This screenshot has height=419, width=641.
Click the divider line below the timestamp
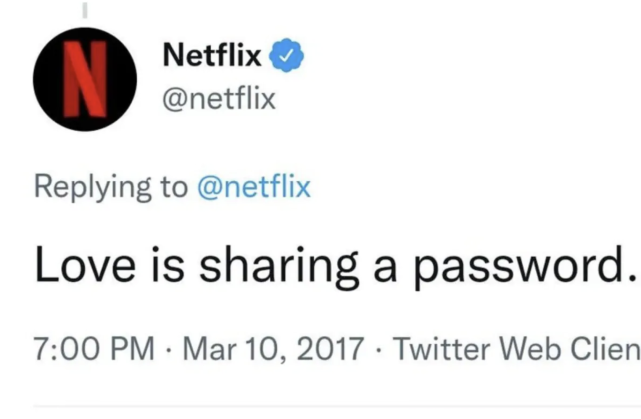320,407
